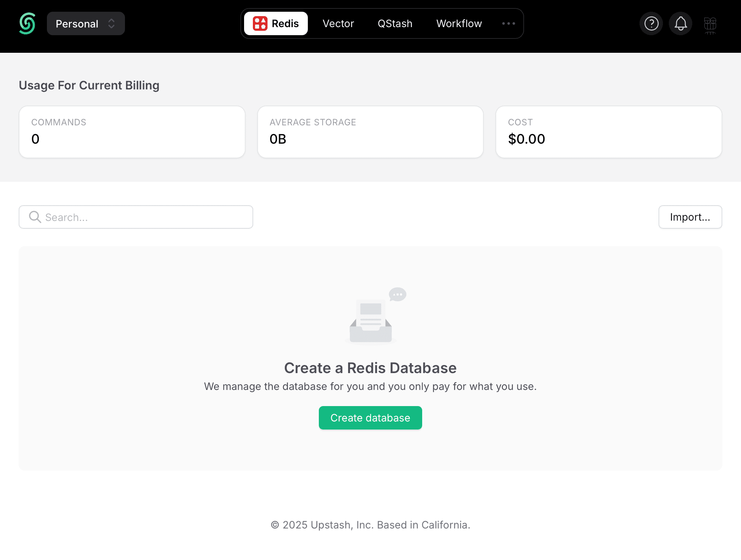Click the COMMANDS usage card
741x560 pixels.
tap(132, 132)
